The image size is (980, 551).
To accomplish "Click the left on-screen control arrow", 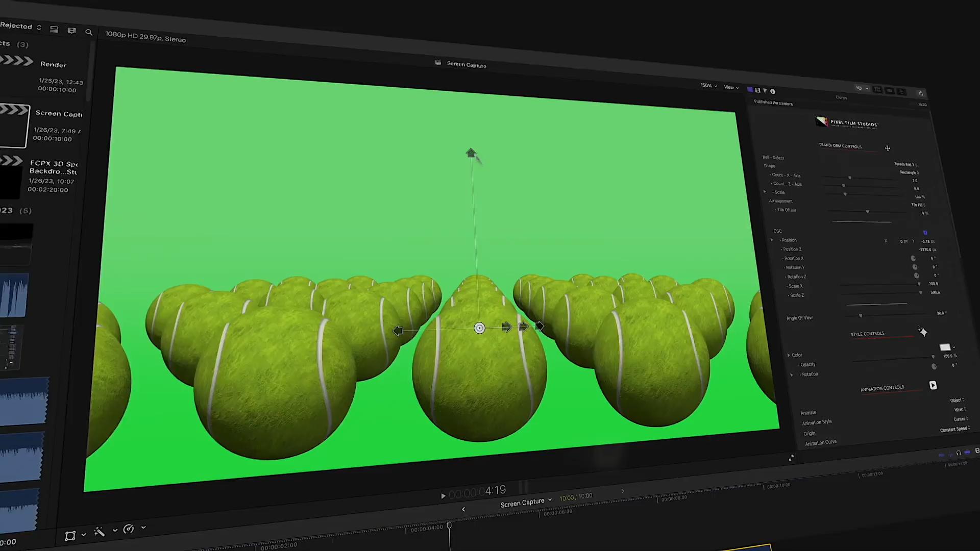I will click(398, 331).
